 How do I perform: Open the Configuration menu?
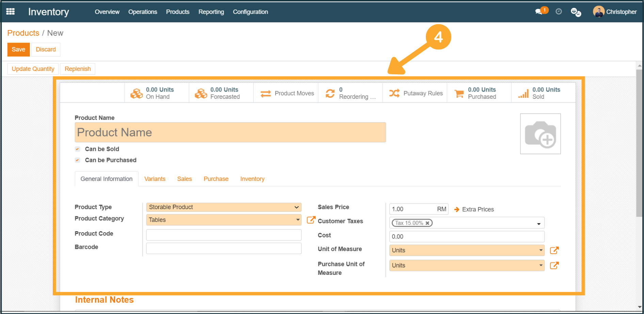tap(250, 12)
